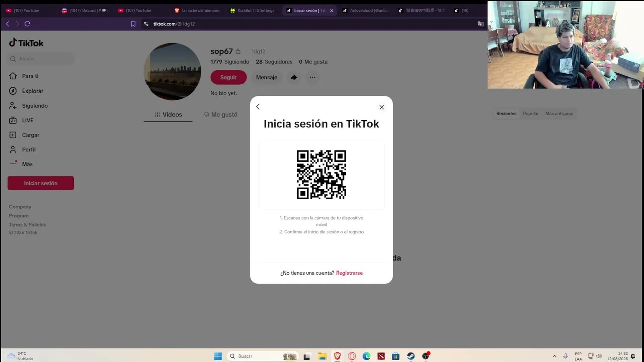644x362 pixels.
Task: Open Microsoft Store from the taskbar
Action: [x=396, y=356]
